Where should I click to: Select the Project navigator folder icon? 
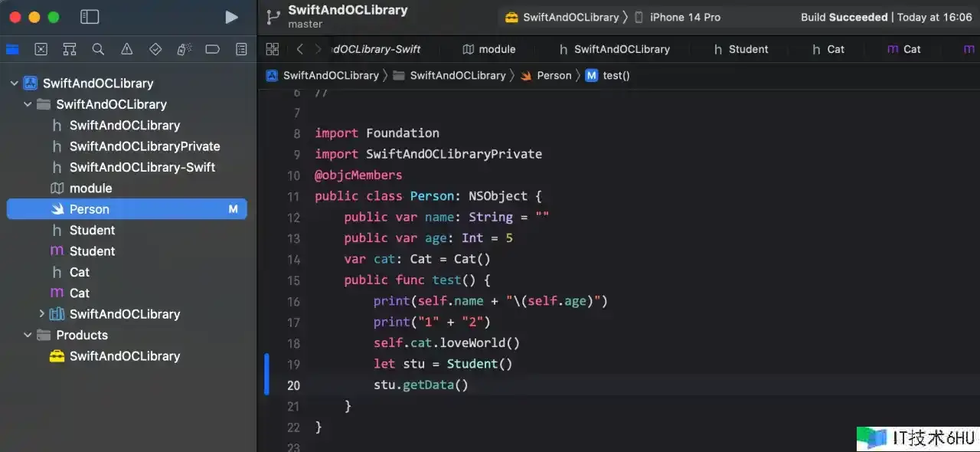coord(12,49)
